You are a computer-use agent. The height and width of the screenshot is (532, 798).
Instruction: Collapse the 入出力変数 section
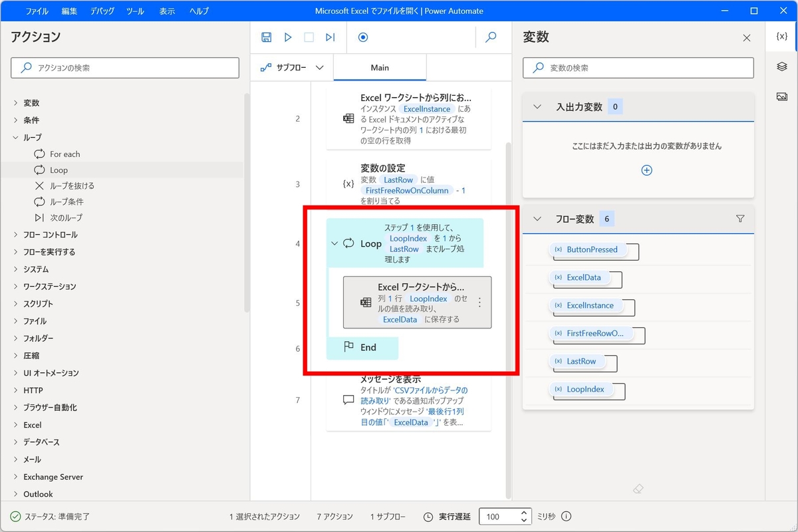point(538,107)
